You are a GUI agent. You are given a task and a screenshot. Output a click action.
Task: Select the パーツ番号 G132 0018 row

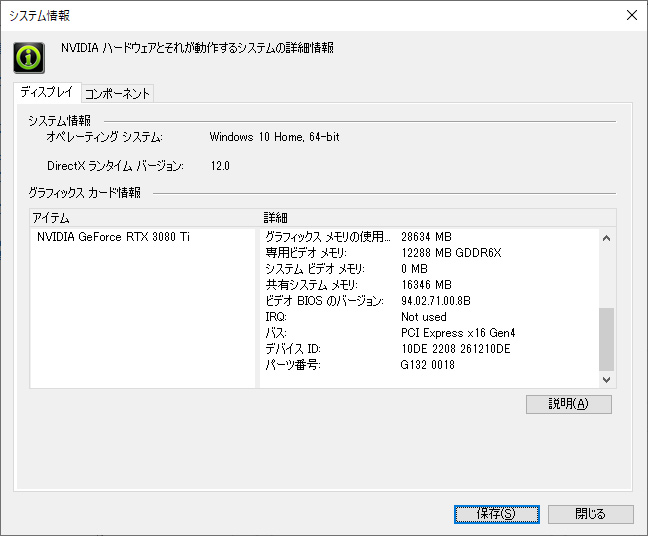(431, 365)
